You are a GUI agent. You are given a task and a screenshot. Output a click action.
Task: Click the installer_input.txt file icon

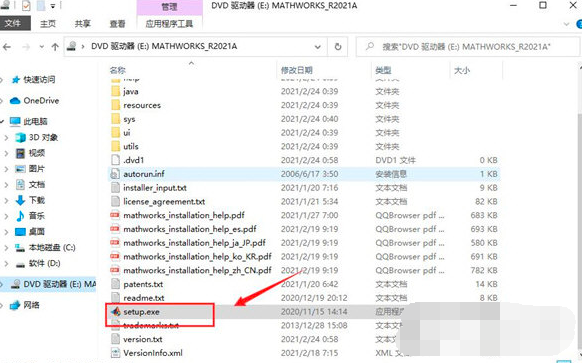[x=116, y=187]
